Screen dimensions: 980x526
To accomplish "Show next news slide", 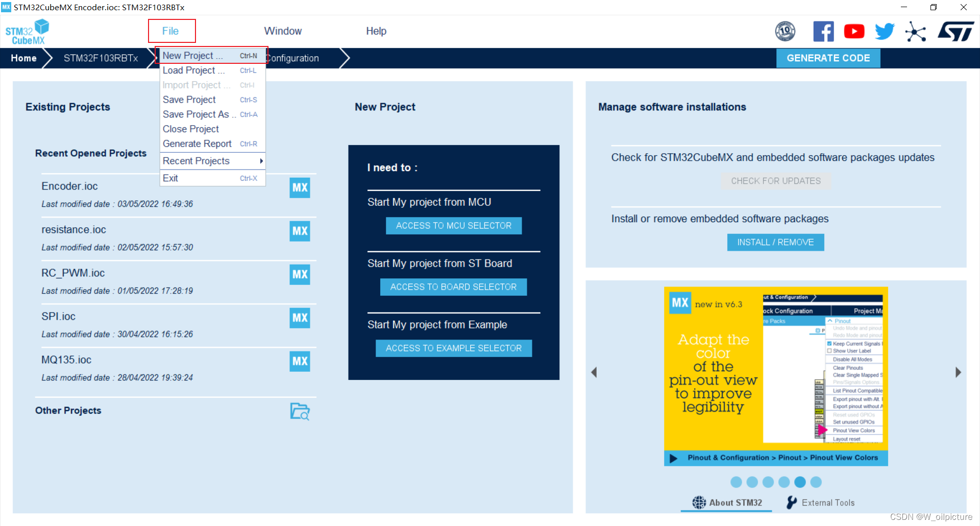I will click(958, 372).
